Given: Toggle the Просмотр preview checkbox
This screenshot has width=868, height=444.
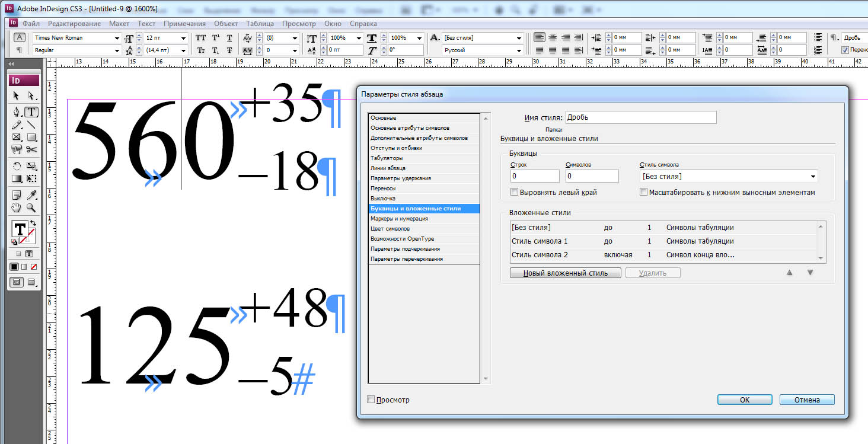Looking at the screenshot, I should click(371, 400).
